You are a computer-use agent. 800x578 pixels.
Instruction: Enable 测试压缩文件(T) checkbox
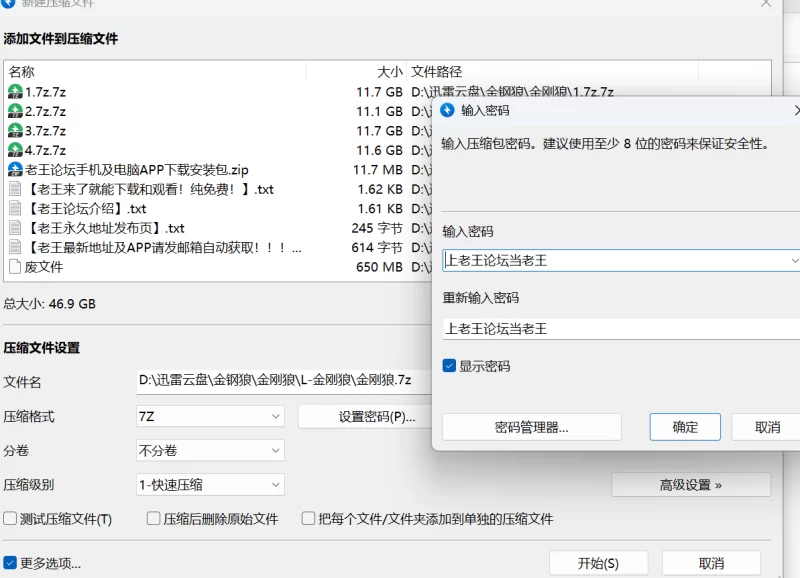point(10,519)
